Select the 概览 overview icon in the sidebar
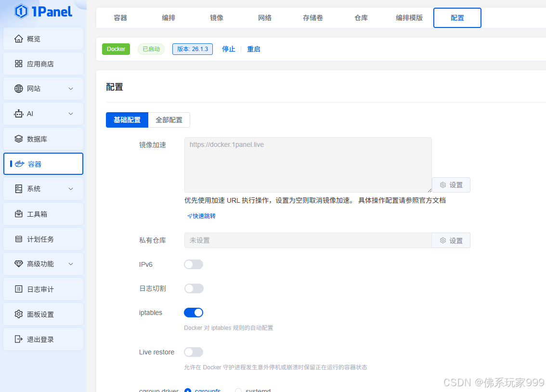 (18, 39)
